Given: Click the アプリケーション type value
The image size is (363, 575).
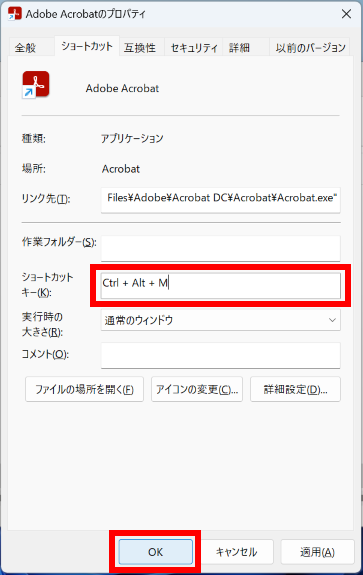Looking at the screenshot, I should coord(132,138).
